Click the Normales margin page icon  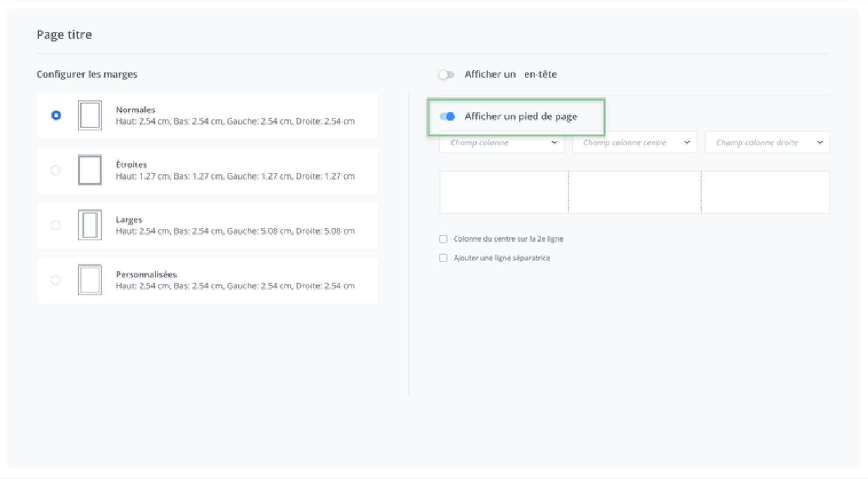[90, 115]
